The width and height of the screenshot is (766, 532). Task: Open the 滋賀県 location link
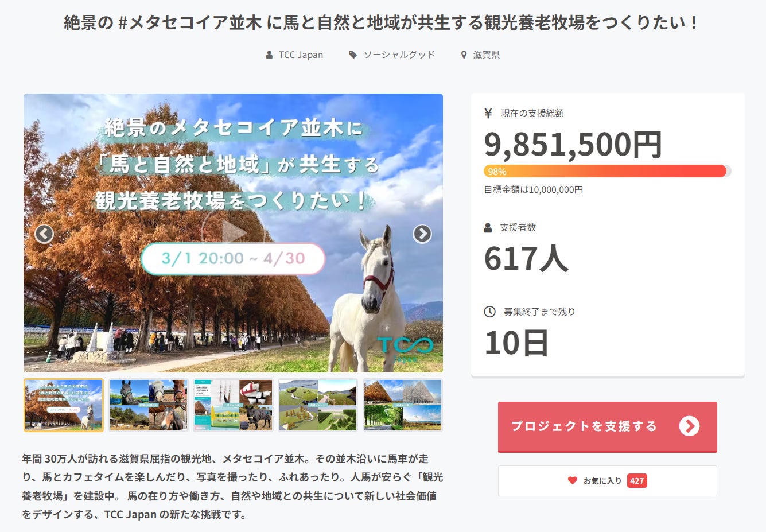click(x=486, y=55)
